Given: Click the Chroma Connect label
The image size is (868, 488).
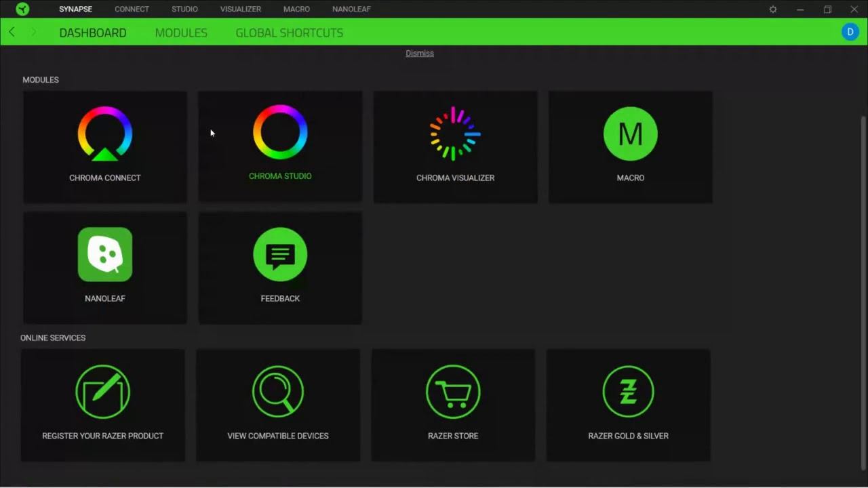Looking at the screenshot, I should coord(105,178).
